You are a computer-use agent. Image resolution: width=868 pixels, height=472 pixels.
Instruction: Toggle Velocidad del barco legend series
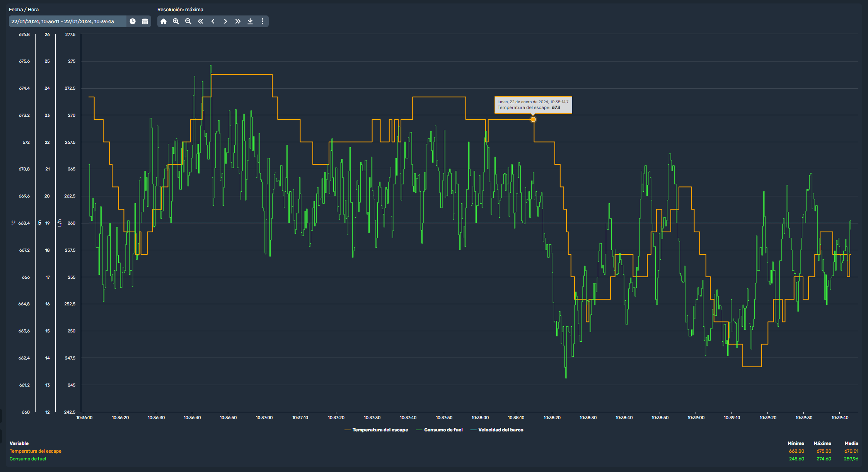tap(497, 430)
